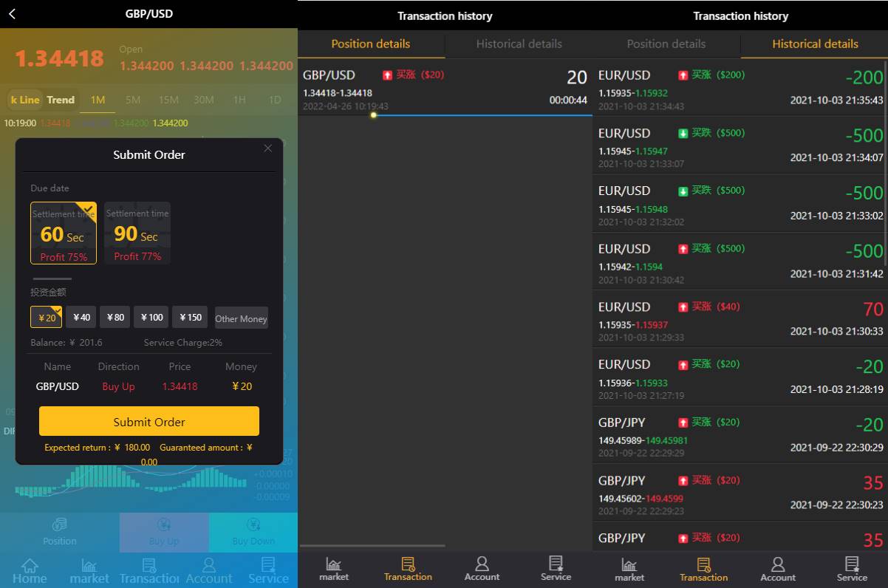Select 60 Sec settlement time option

point(64,233)
